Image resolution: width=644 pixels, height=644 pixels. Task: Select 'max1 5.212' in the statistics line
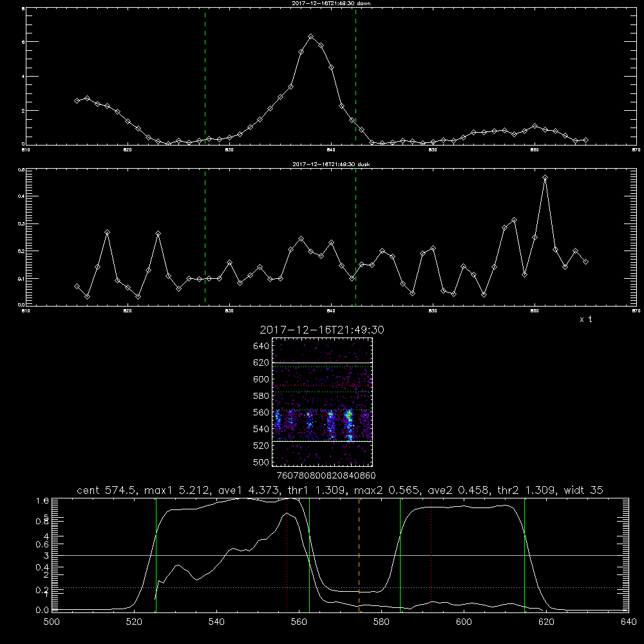click(x=178, y=490)
